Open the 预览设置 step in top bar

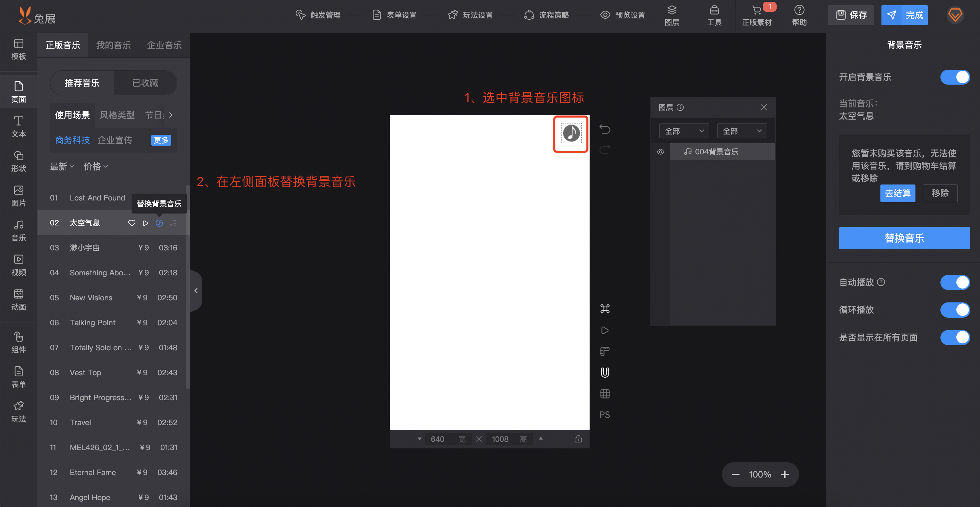point(623,15)
